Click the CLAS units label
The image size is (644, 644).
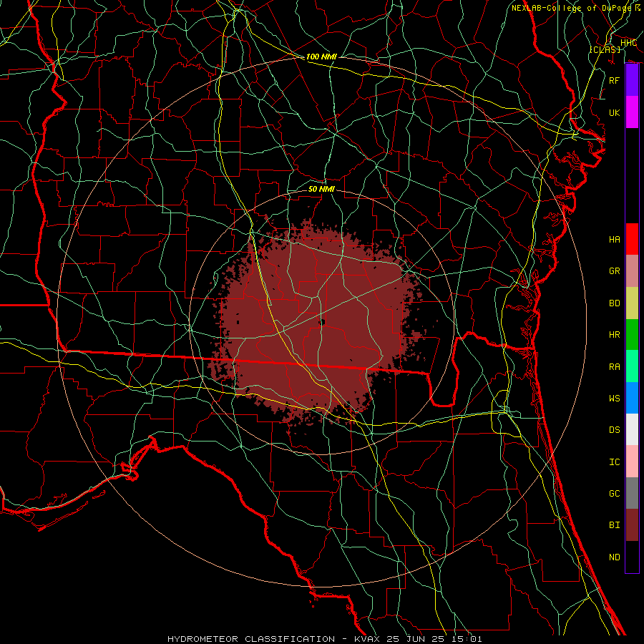[x=605, y=49]
